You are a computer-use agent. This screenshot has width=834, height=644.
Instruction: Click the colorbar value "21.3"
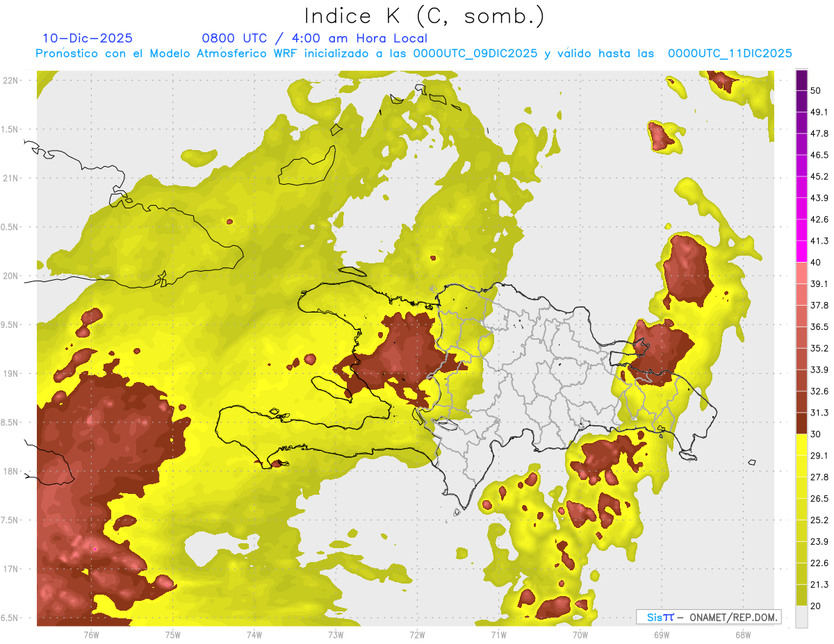[x=819, y=584]
